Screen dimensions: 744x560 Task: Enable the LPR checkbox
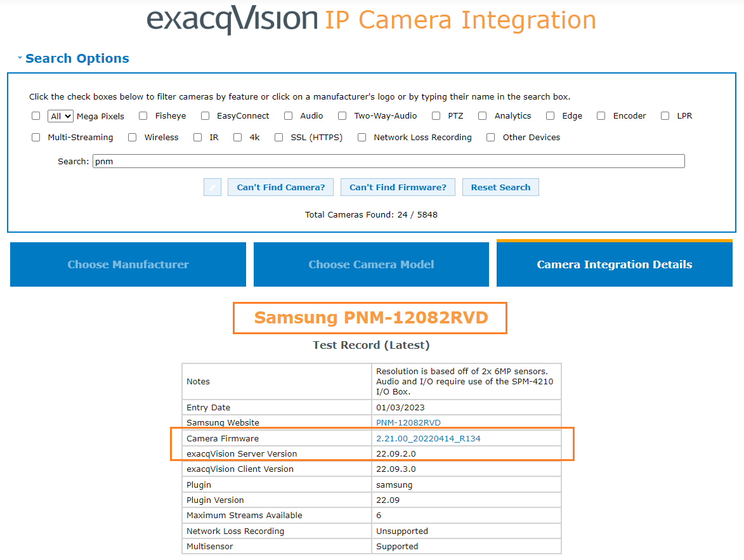pyautogui.click(x=665, y=116)
